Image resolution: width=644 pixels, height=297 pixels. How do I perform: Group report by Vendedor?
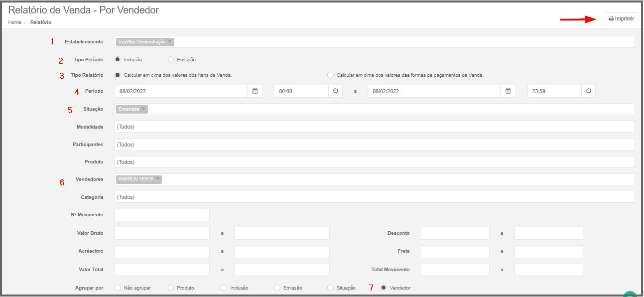click(384, 288)
